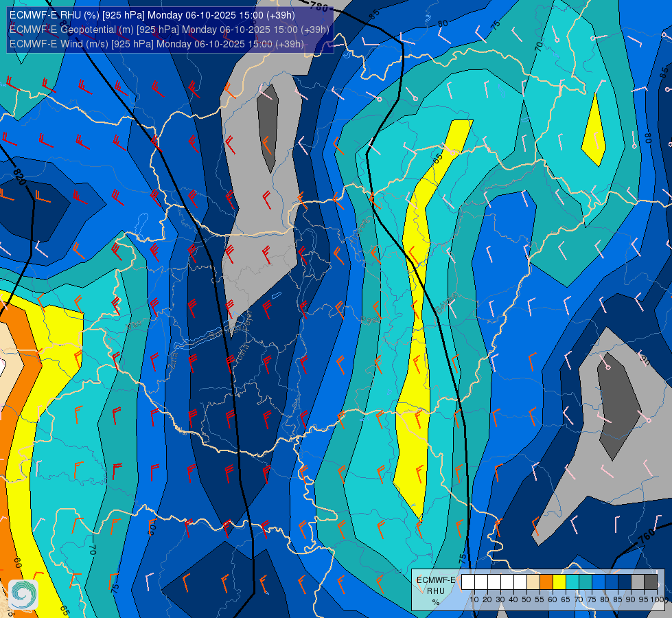Image resolution: width=672 pixels, height=618 pixels.
Task: Click the 90 tick label in the legend scale
Action: (630, 599)
